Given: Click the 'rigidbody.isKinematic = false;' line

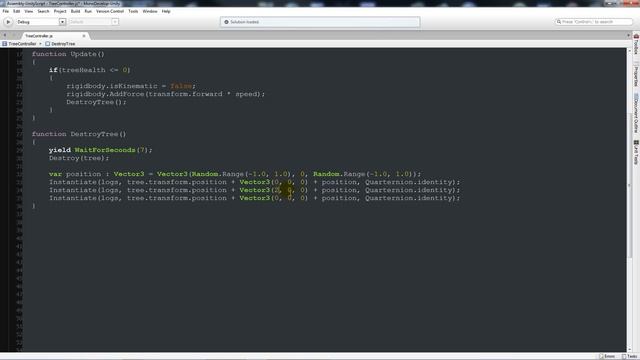Looking at the screenshot, I should (x=131, y=86).
